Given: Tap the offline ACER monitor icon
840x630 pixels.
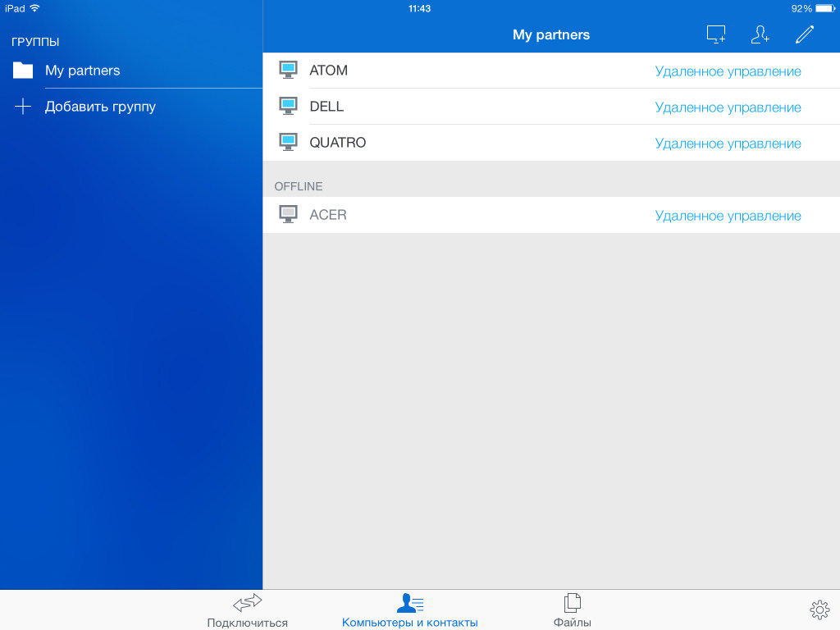Looking at the screenshot, I should 288,215.
